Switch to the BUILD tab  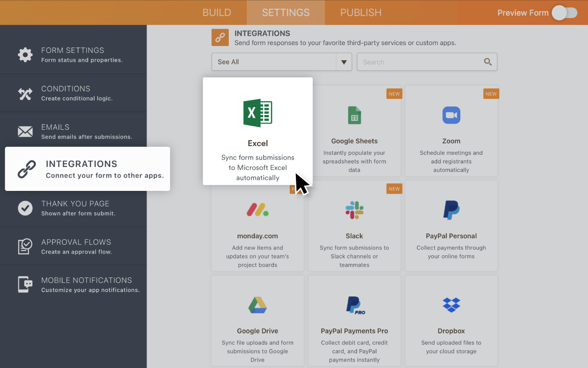click(x=217, y=12)
